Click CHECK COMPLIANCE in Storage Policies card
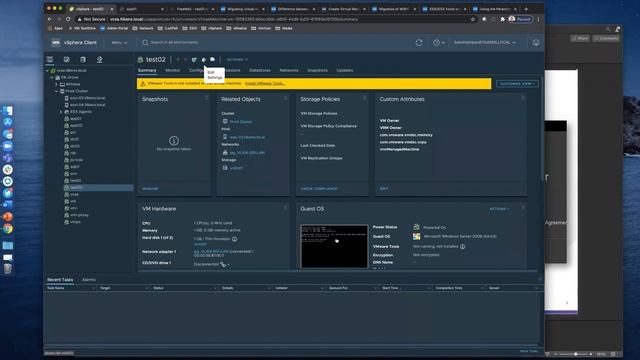The width and height of the screenshot is (640, 360). coord(319,189)
